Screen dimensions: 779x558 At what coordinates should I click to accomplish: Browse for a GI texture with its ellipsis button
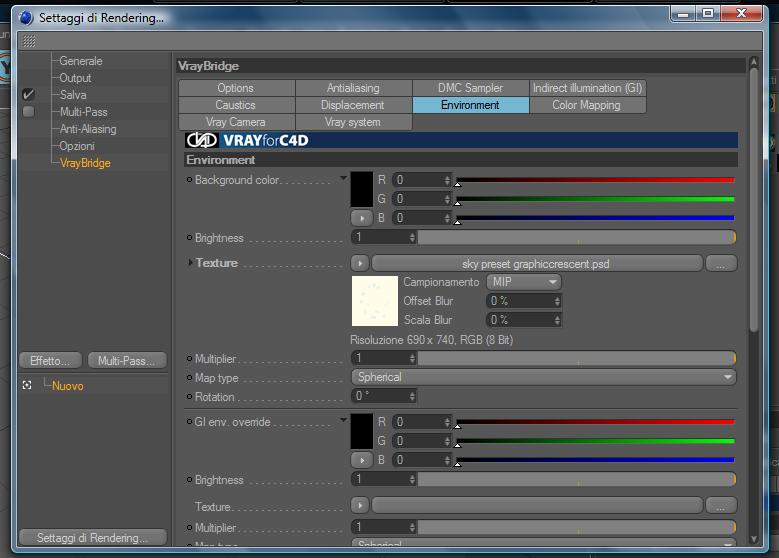pos(721,506)
